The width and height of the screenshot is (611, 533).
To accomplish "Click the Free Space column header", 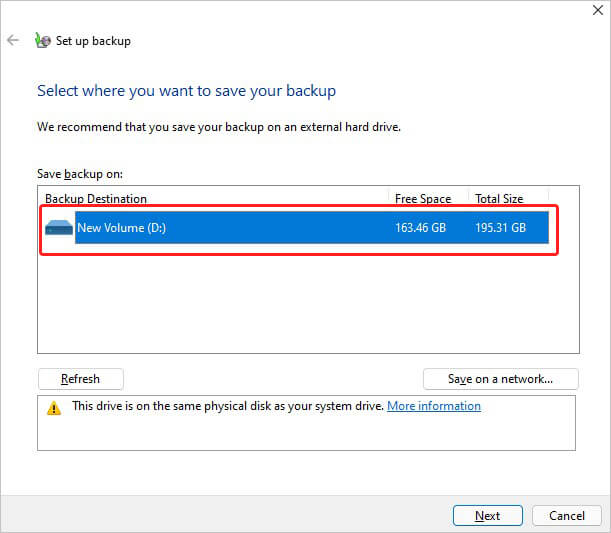I will 423,199.
